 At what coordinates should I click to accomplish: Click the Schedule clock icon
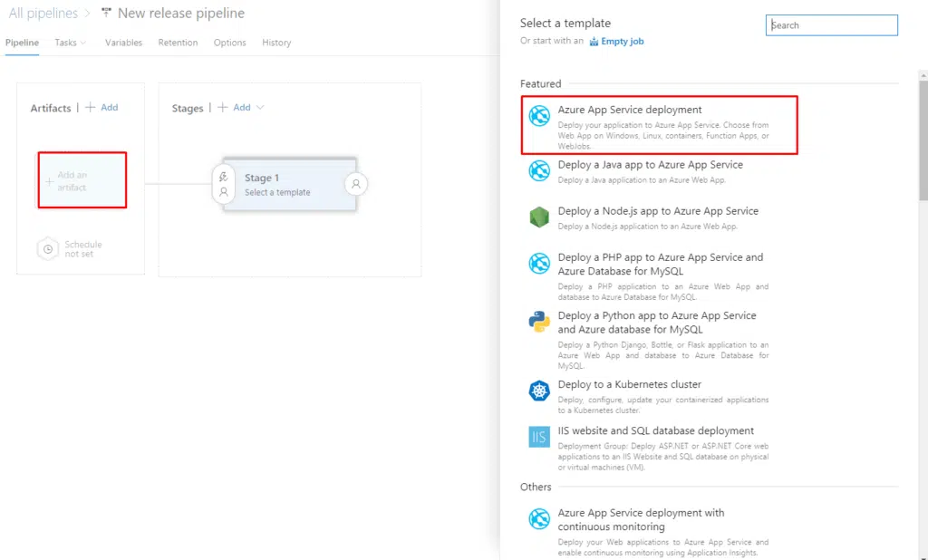(x=48, y=249)
